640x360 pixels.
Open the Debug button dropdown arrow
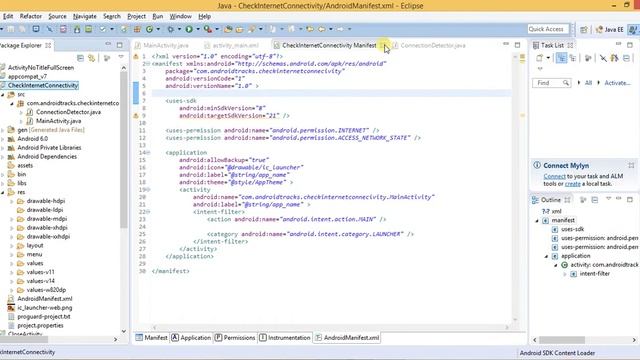[x=179, y=29]
